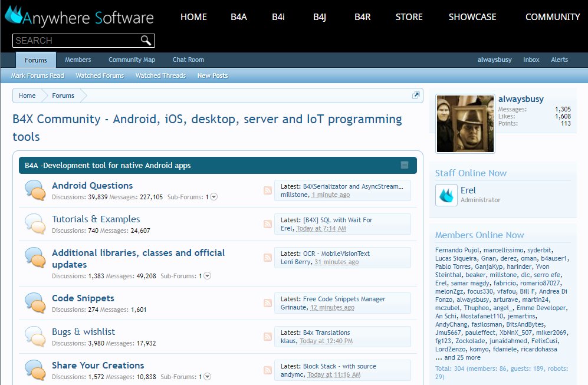Viewport: 588px width, 385px height.
Task: Open the STORE menu item
Action: coord(409,17)
